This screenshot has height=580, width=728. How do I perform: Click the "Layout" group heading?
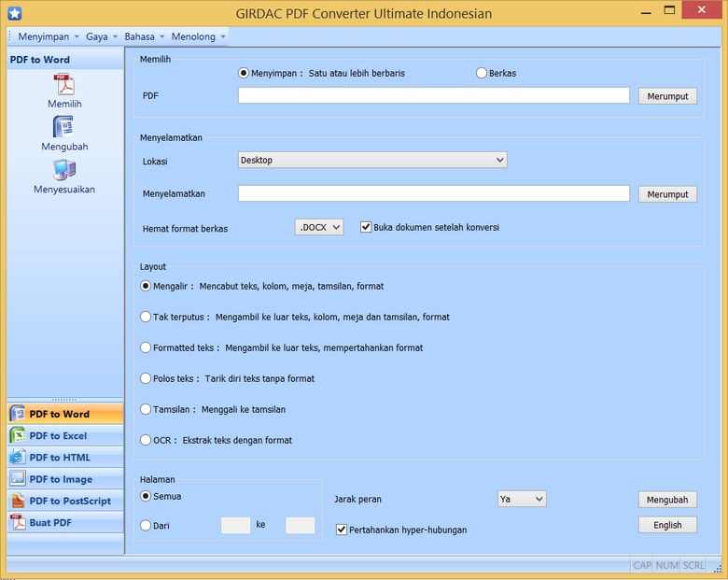point(153,267)
